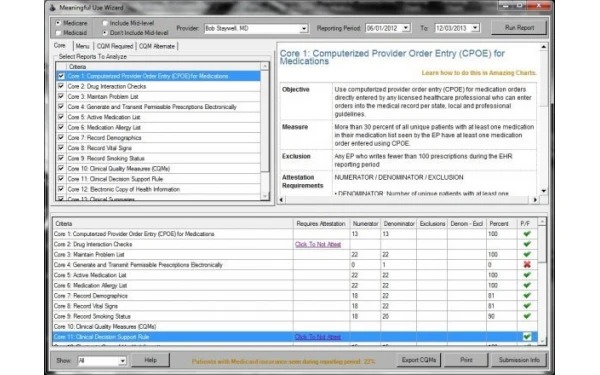600x375 pixels.
Task: Click the scroll-up arrow of criteria checklist
Action: [265, 67]
